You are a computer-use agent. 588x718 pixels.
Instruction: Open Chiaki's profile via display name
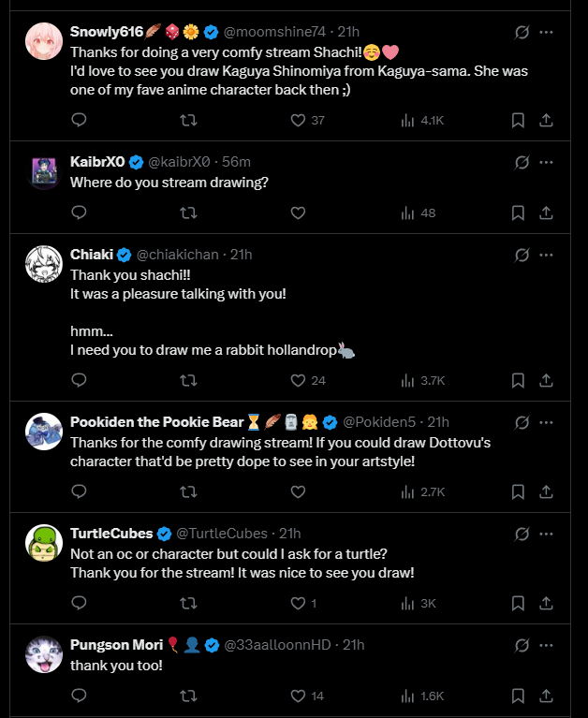pos(92,255)
